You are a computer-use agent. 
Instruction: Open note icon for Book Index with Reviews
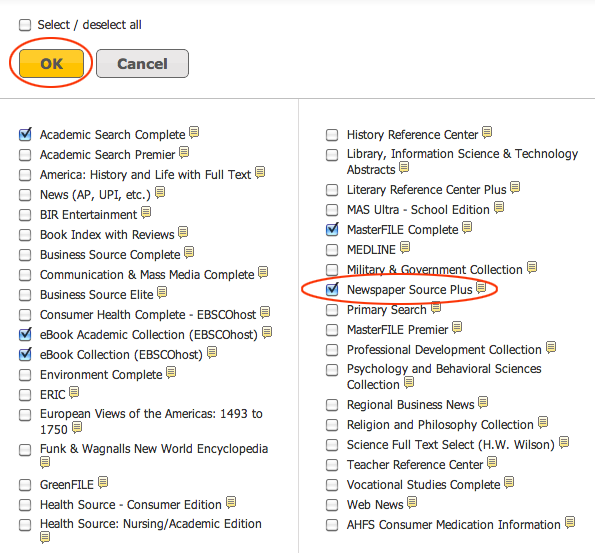pos(183,232)
